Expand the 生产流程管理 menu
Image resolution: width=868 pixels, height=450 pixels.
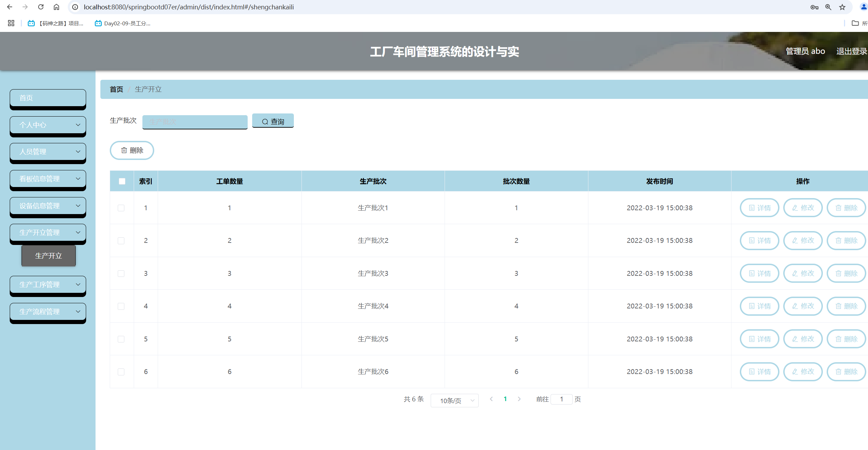click(48, 312)
